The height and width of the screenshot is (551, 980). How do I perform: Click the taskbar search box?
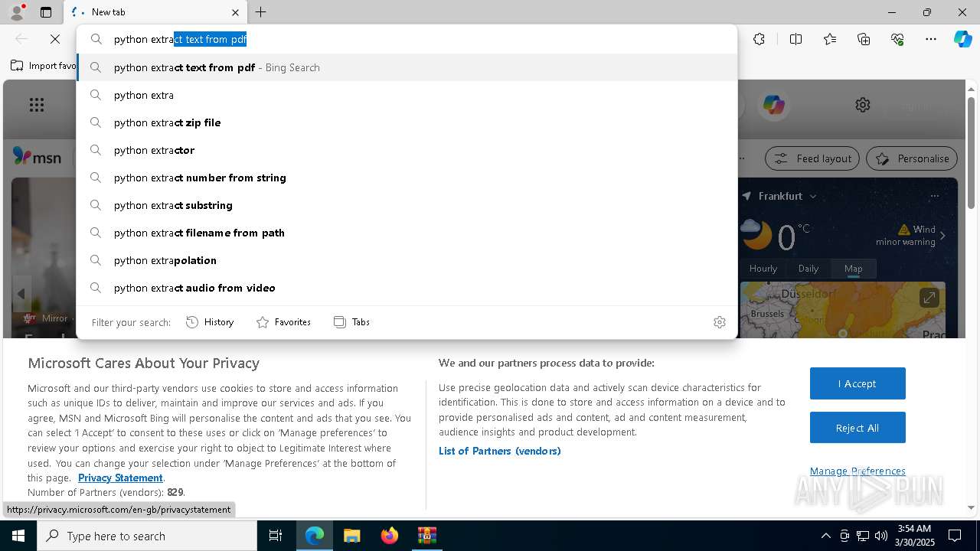coord(147,536)
